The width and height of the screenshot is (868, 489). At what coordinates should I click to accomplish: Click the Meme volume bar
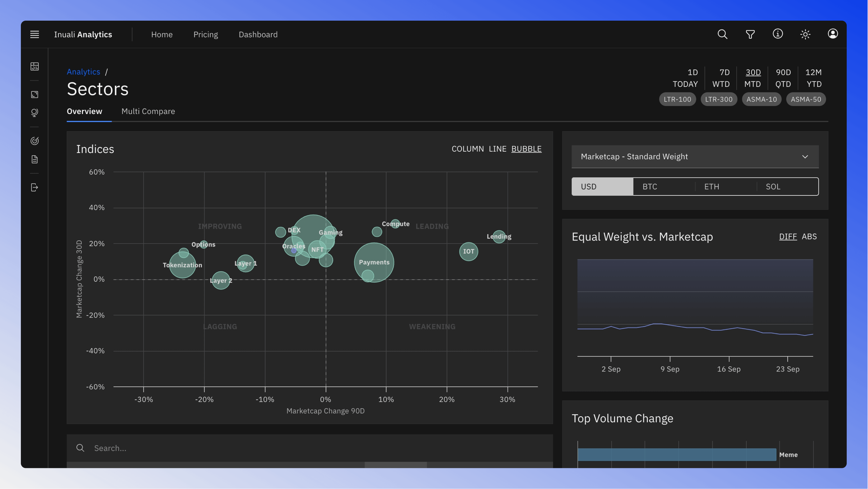tap(677, 454)
